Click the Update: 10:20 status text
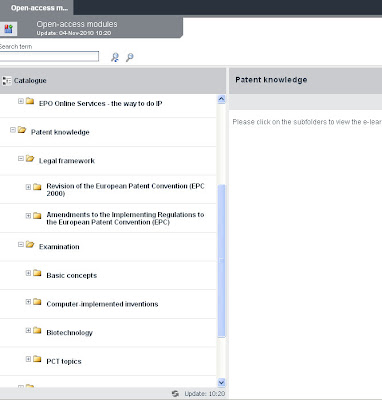 point(205,394)
